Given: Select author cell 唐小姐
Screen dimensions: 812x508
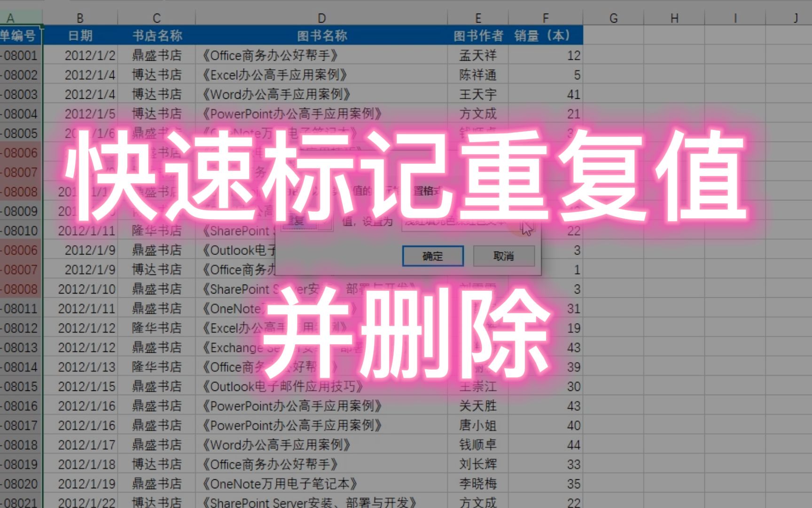Looking at the screenshot, I should pos(478,425).
